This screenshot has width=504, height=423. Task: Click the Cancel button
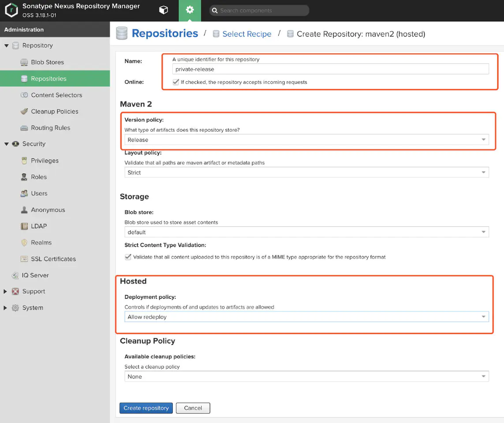[193, 408]
